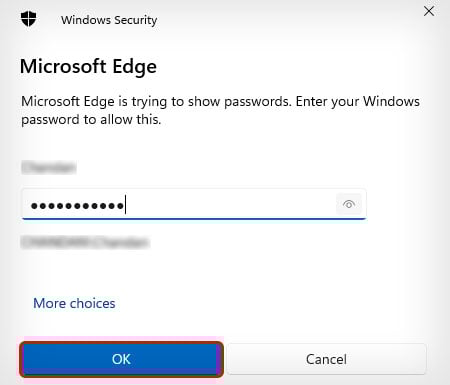Click the Microsoft Edge heading
The width and height of the screenshot is (450, 385).
click(x=88, y=66)
